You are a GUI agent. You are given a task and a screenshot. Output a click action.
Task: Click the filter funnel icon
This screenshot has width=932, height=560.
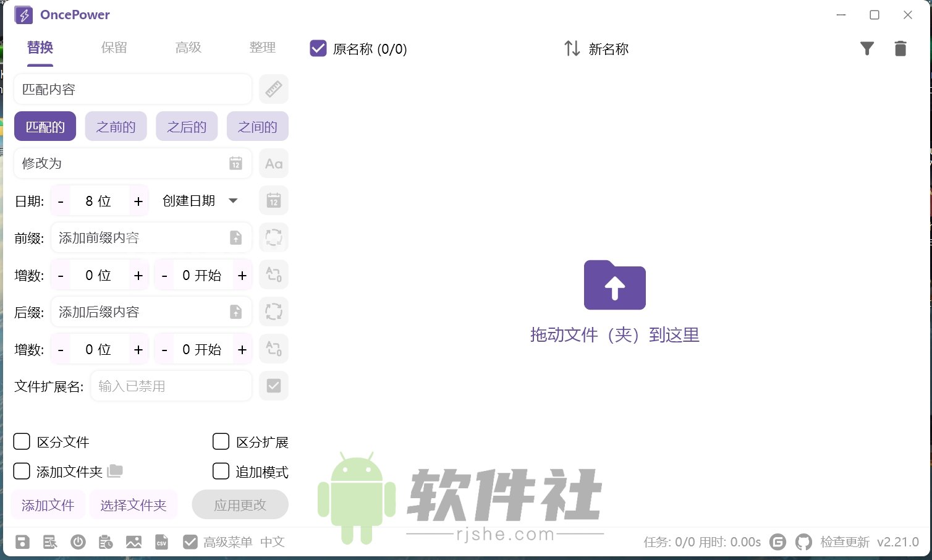click(x=867, y=48)
